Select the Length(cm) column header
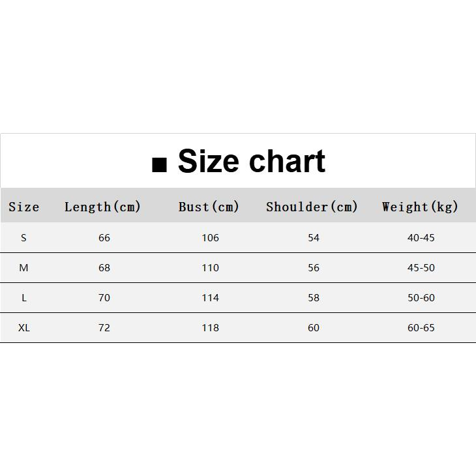 (x=103, y=207)
